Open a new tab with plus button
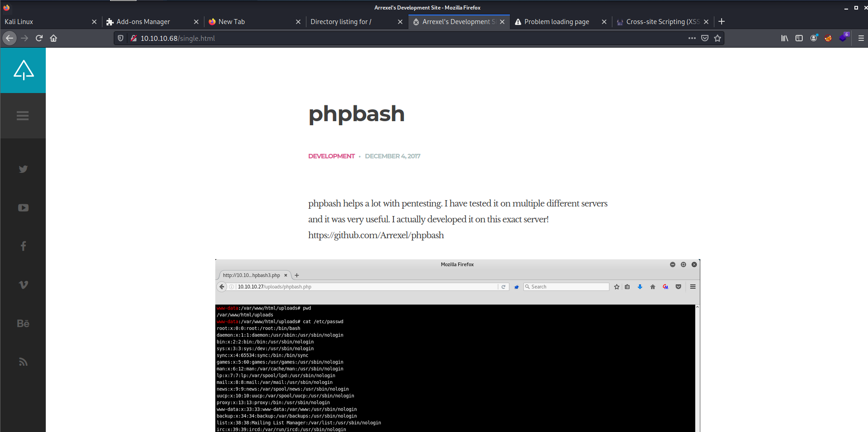This screenshot has height=432, width=868. click(x=722, y=21)
